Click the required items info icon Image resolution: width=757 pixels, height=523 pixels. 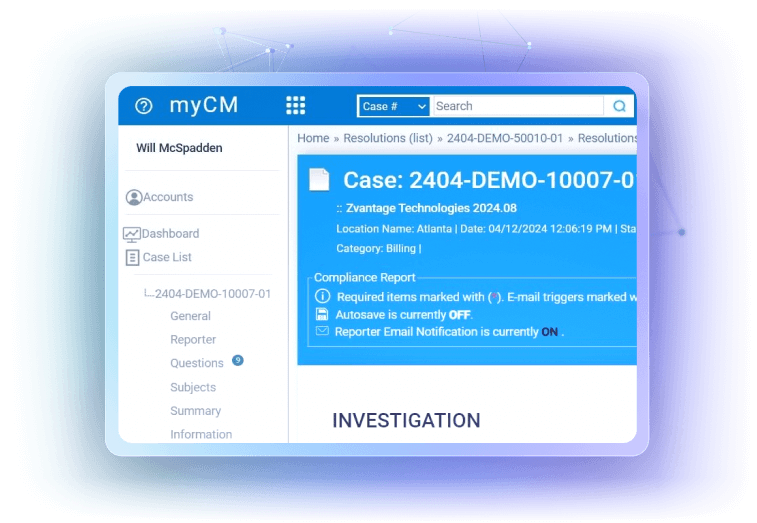[322, 297]
